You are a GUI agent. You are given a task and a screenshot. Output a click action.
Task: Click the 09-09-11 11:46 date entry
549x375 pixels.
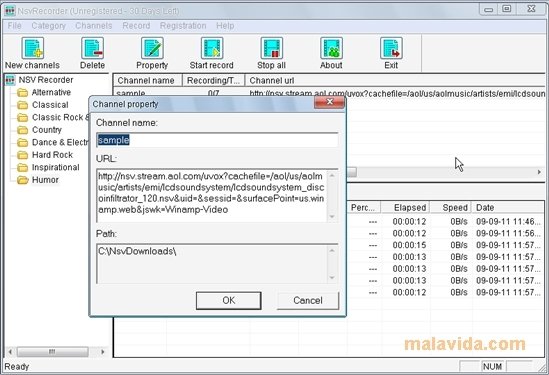[x=508, y=222]
